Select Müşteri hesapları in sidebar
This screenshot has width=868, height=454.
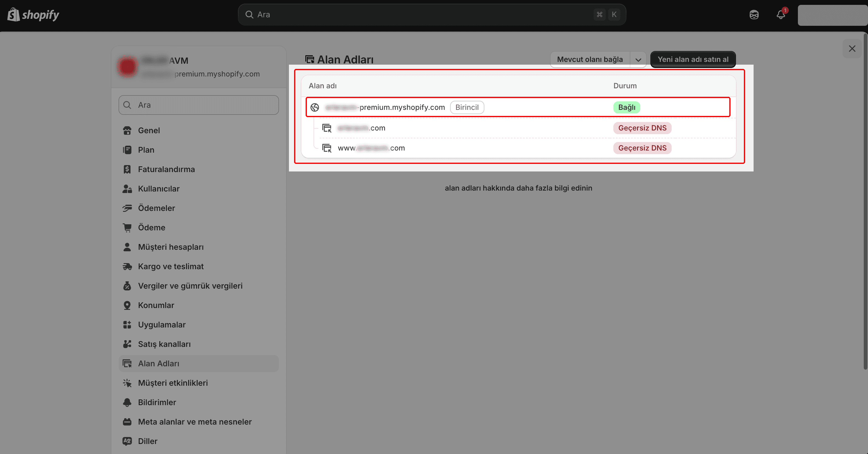click(171, 247)
